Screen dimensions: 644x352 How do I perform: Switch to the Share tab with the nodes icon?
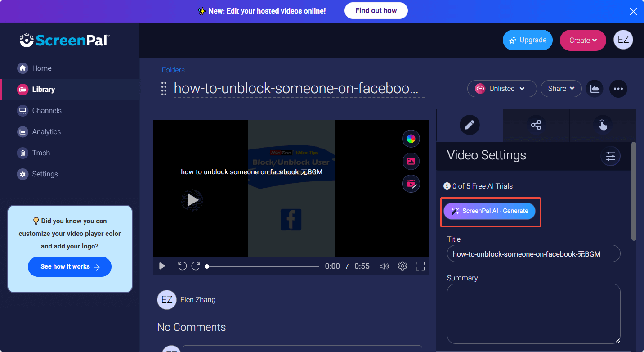click(536, 125)
